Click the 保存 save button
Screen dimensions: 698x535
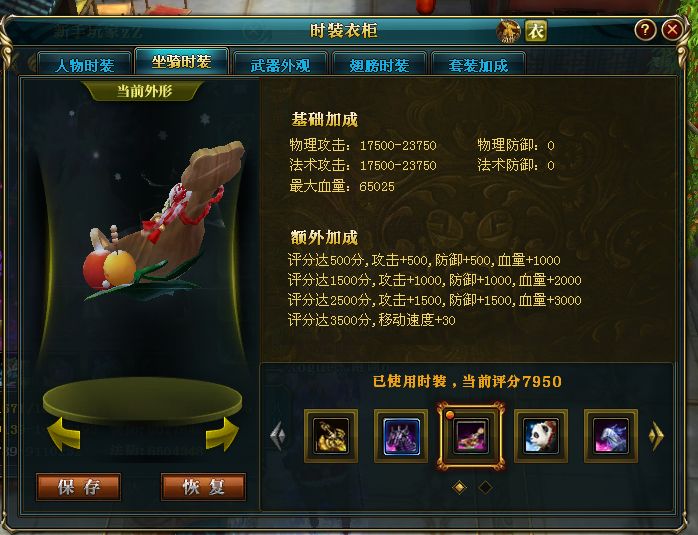click(x=79, y=487)
